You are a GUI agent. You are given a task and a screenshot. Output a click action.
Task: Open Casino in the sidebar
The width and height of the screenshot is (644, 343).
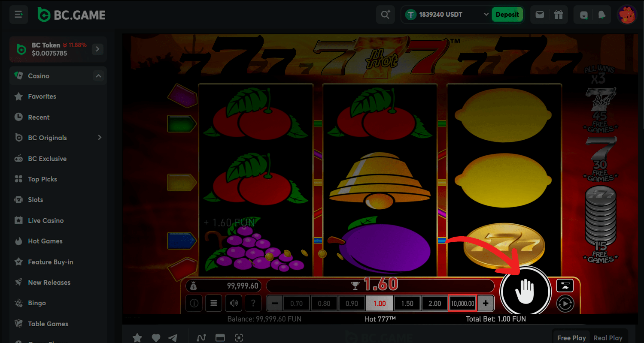(x=58, y=76)
